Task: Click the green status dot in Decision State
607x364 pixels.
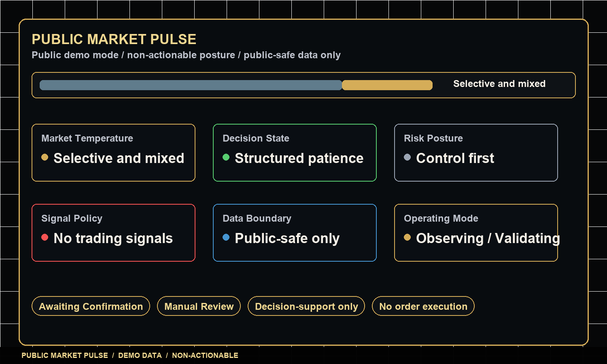Action: pyautogui.click(x=226, y=157)
